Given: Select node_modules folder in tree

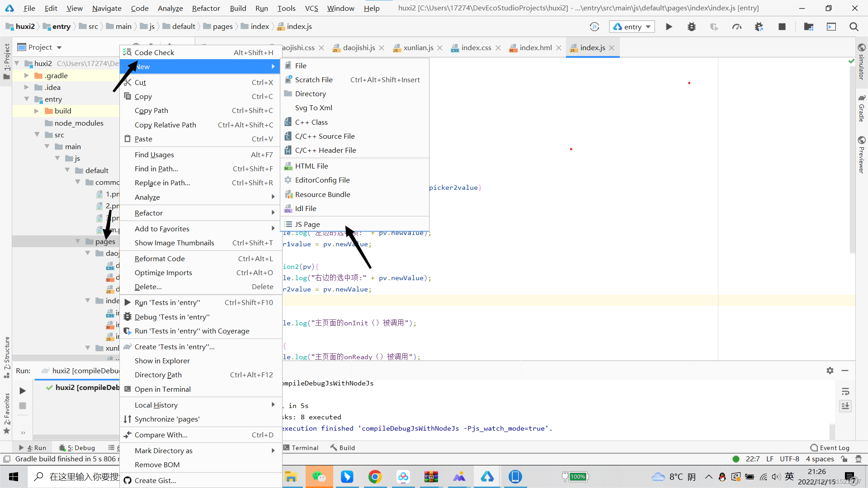Looking at the screenshot, I should tap(79, 123).
